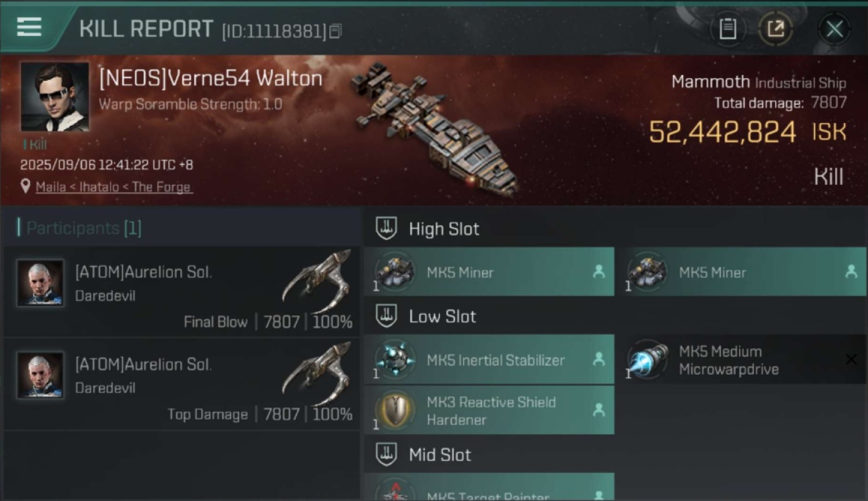This screenshot has height=501, width=868.
Task: Select the MK5 Target Painter module
Action: [489, 487]
